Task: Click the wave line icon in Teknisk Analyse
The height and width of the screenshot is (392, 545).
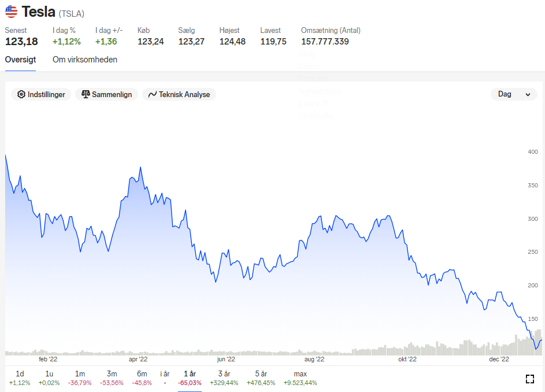Action: [x=152, y=94]
